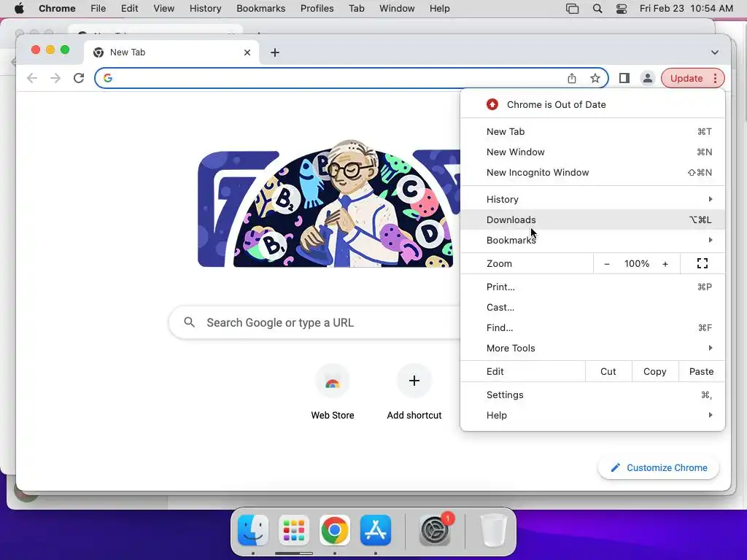Click the tab search chevron
The width and height of the screenshot is (747, 560).
[715, 52]
